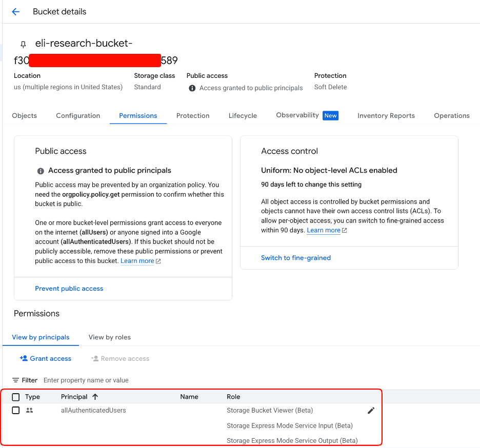This screenshot has width=480, height=448.
Task: Click the edit pencil for allAuthenticatedUsers
Action: 371,410
